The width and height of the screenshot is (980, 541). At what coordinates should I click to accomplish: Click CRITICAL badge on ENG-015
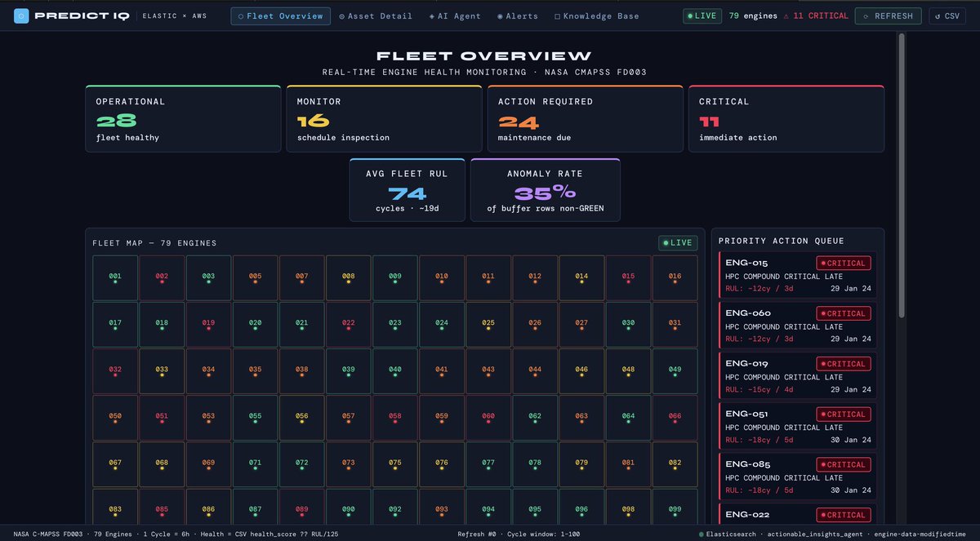click(x=844, y=263)
